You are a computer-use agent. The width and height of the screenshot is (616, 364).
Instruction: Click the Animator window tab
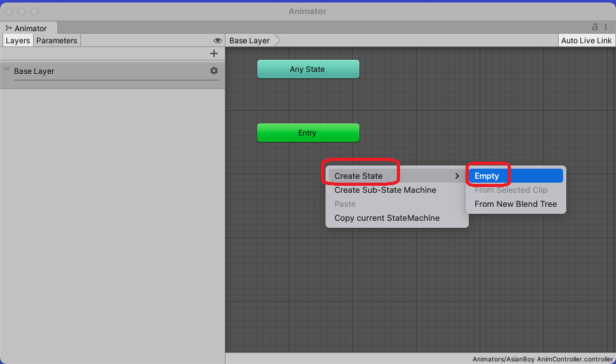pyautogui.click(x=29, y=28)
